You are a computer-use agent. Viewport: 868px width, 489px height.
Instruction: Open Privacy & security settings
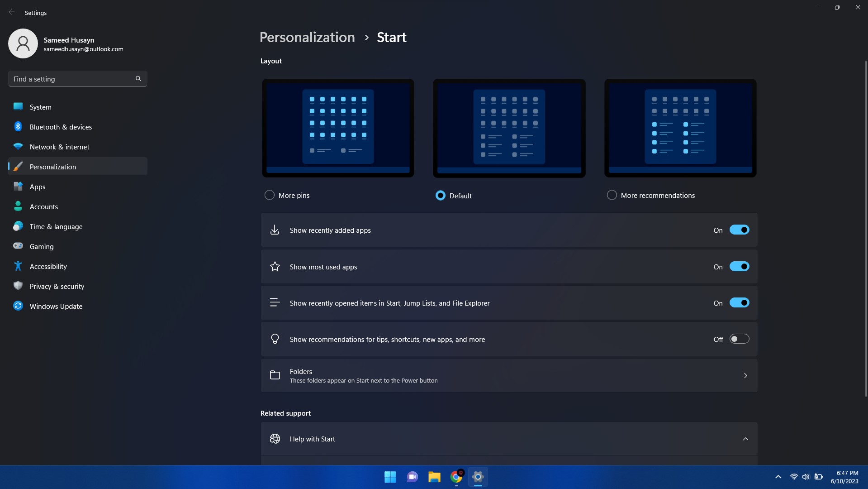pyautogui.click(x=78, y=286)
